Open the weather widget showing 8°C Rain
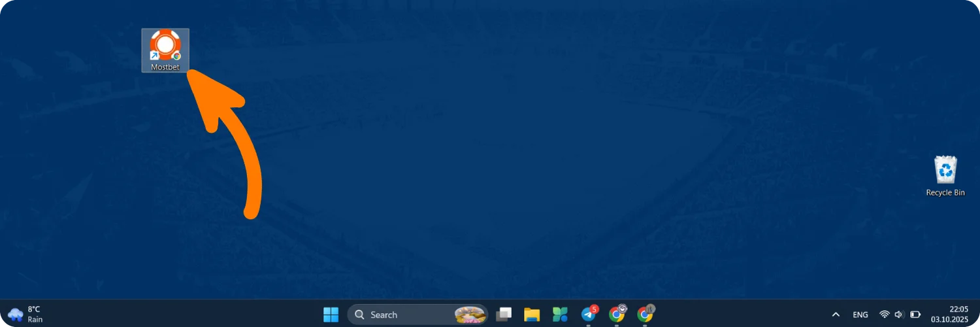980x327 pixels. [26, 314]
